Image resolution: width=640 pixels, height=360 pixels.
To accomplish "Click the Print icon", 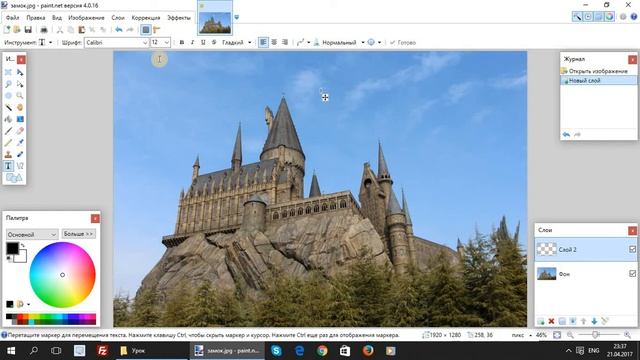I will pos(44,30).
